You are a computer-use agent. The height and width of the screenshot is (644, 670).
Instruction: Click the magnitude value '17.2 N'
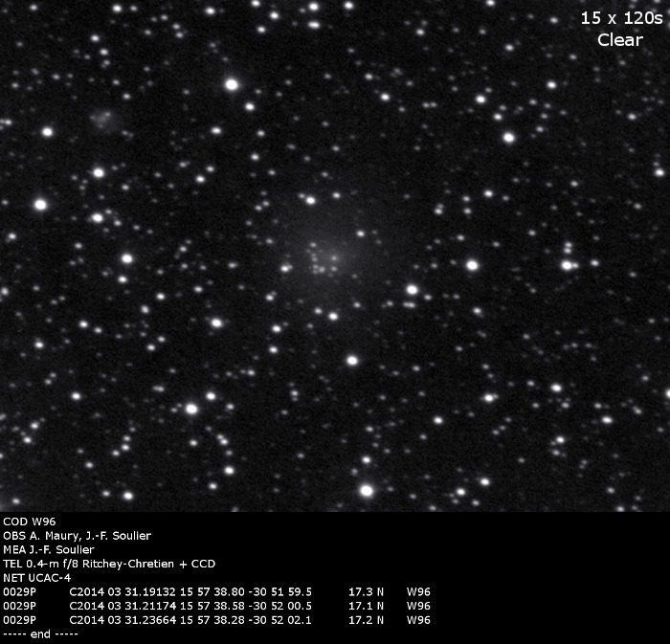point(366,620)
